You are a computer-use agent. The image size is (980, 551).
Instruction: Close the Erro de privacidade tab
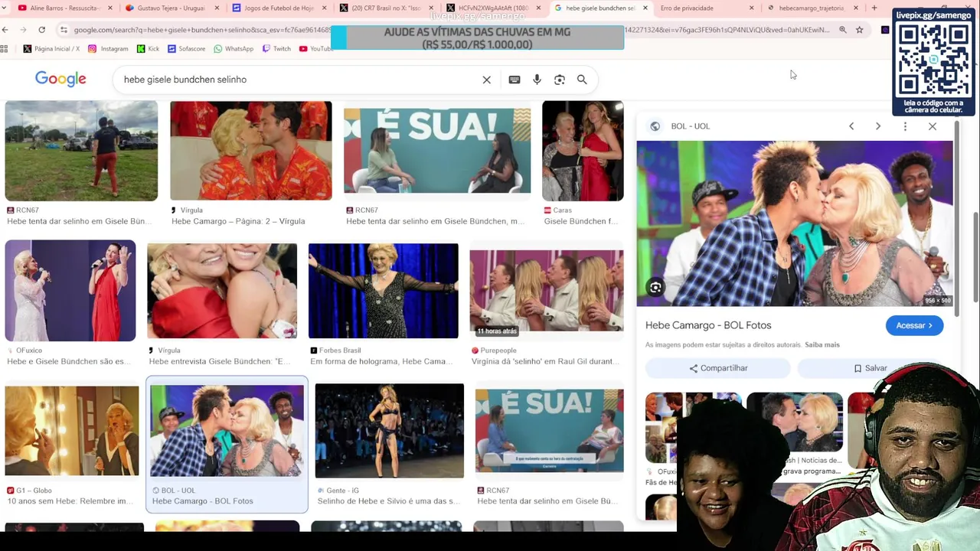click(751, 8)
